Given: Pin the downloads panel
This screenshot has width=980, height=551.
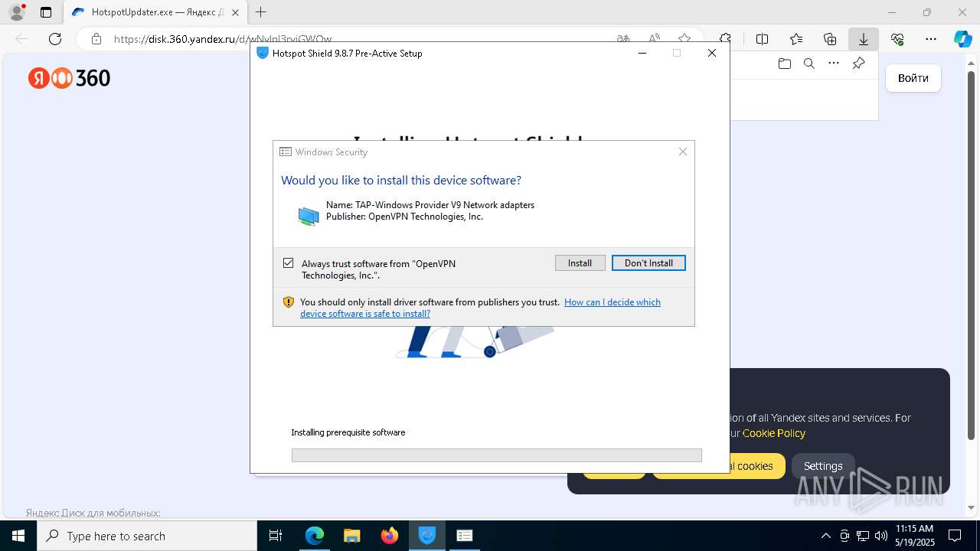Looking at the screenshot, I should pyautogui.click(x=858, y=64).
